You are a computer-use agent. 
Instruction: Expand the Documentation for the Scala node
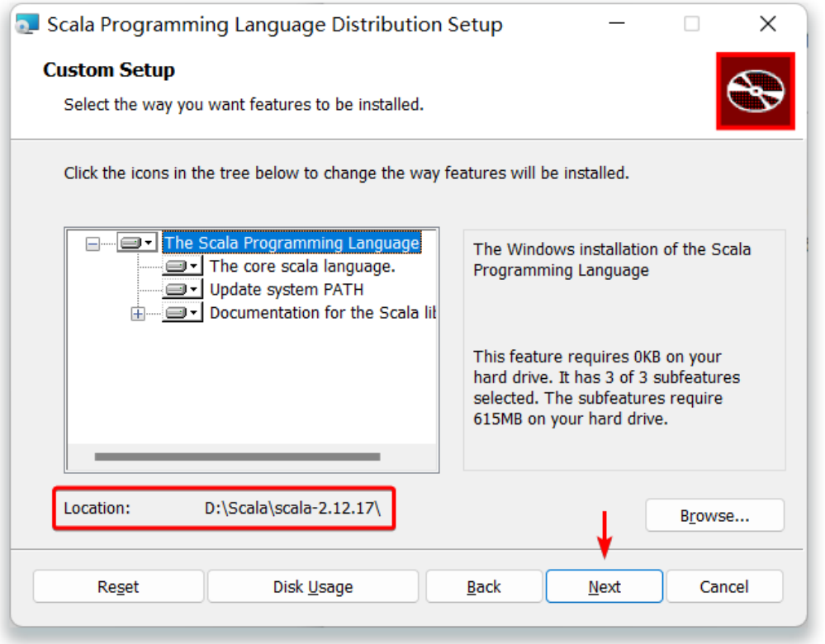click(x=138, y=314)
